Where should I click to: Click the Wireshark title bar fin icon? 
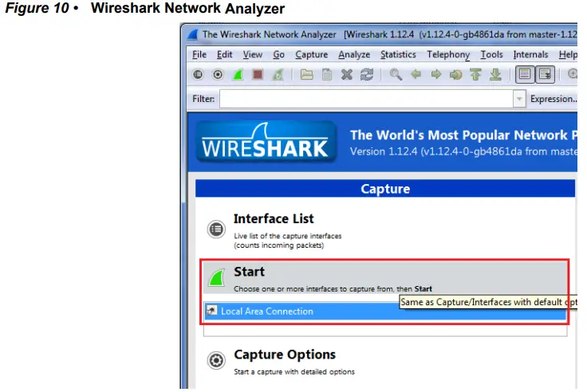tap(193, 34)
